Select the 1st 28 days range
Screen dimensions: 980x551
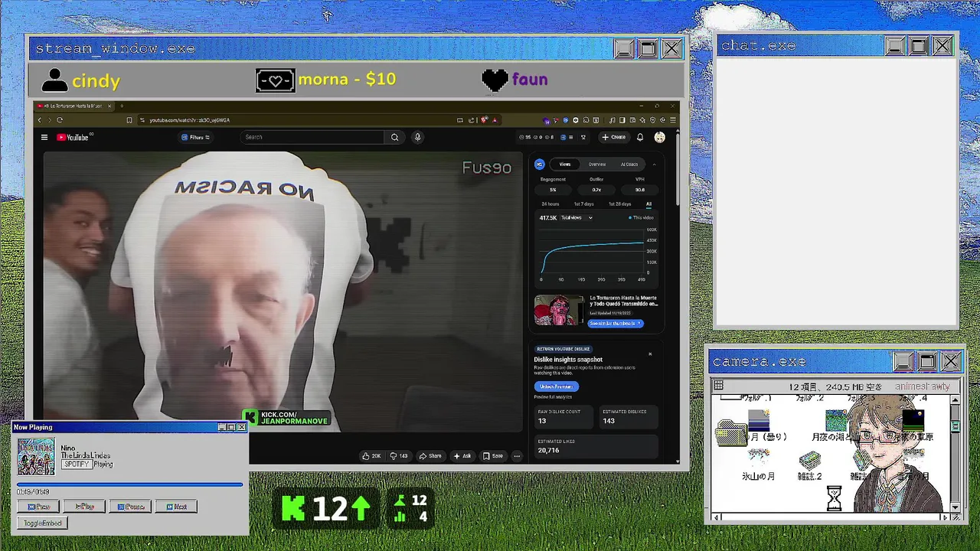coord(619,204)
